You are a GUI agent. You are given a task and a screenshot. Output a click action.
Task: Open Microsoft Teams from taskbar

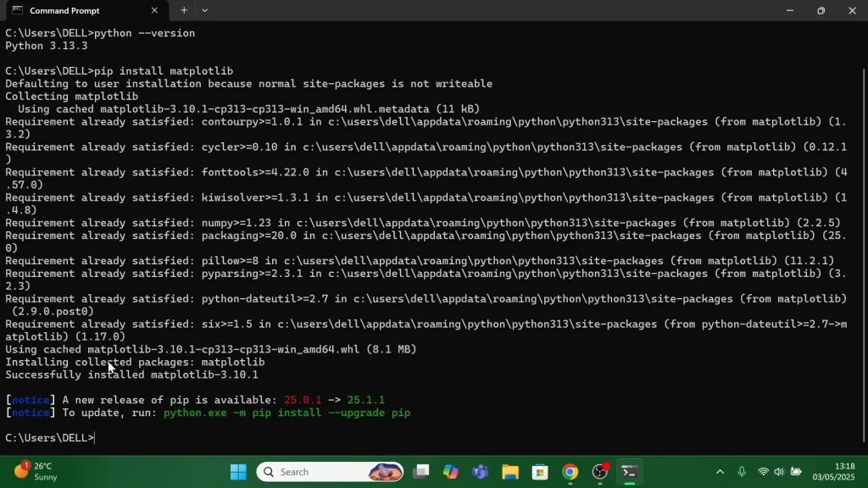click(x=481, y=472)
